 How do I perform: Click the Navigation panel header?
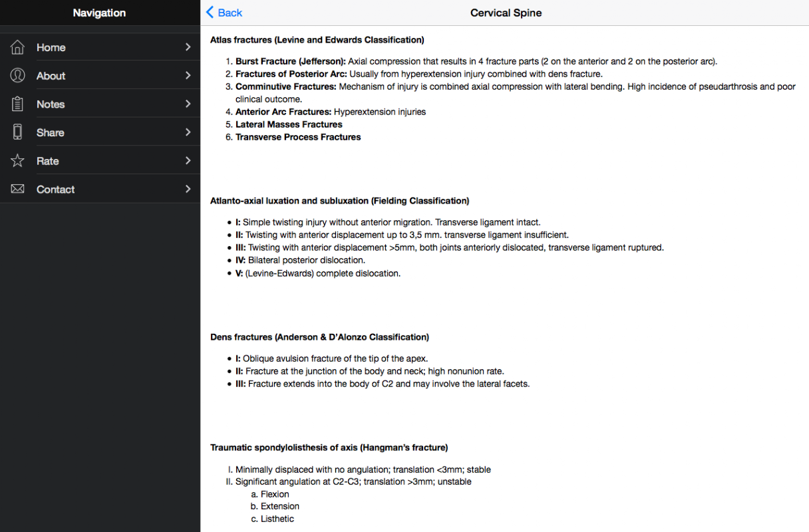point(100,13)
